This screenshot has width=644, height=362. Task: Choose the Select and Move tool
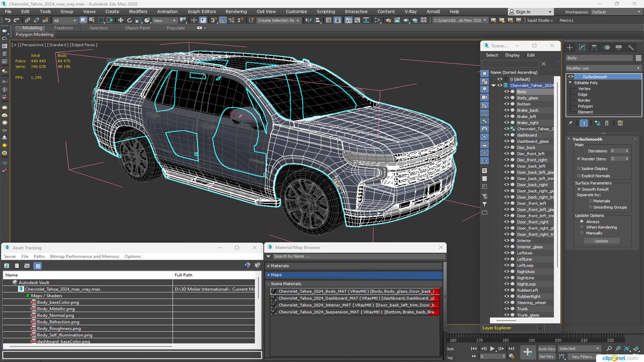click(x=121, y=20)
